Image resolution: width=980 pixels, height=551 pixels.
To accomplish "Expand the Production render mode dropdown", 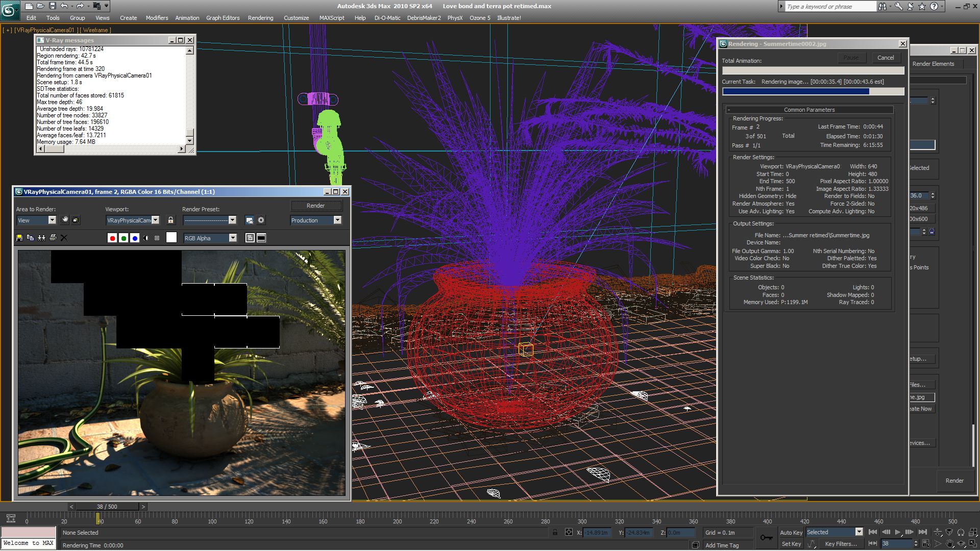I will 337,220.
